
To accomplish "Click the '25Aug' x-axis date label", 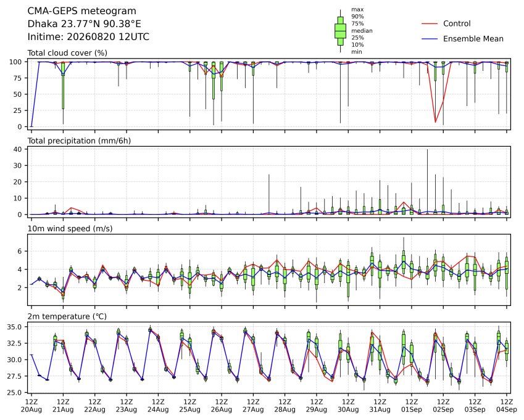I will tap(190, 410).
